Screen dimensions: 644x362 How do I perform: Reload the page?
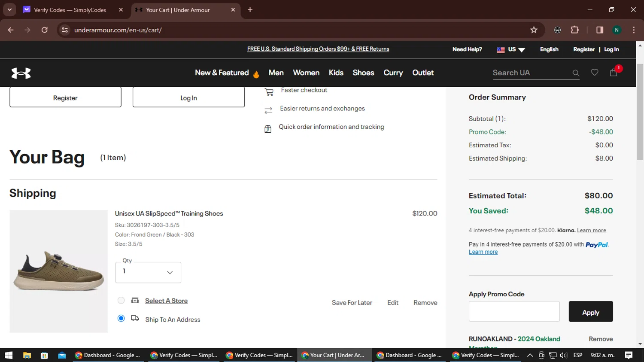pyautogui.click(x=44, y=30)
